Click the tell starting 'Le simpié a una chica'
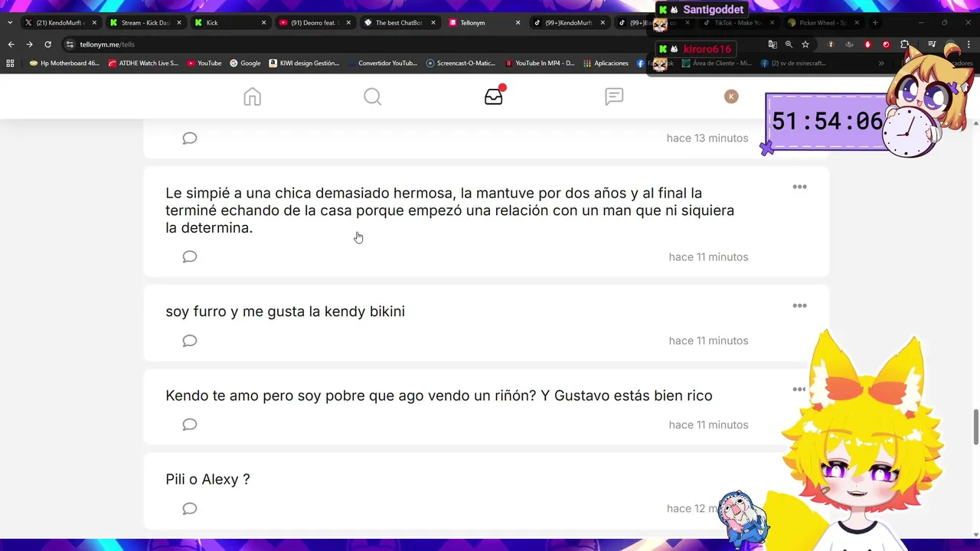The image size is (980, 551). (449, 210)
